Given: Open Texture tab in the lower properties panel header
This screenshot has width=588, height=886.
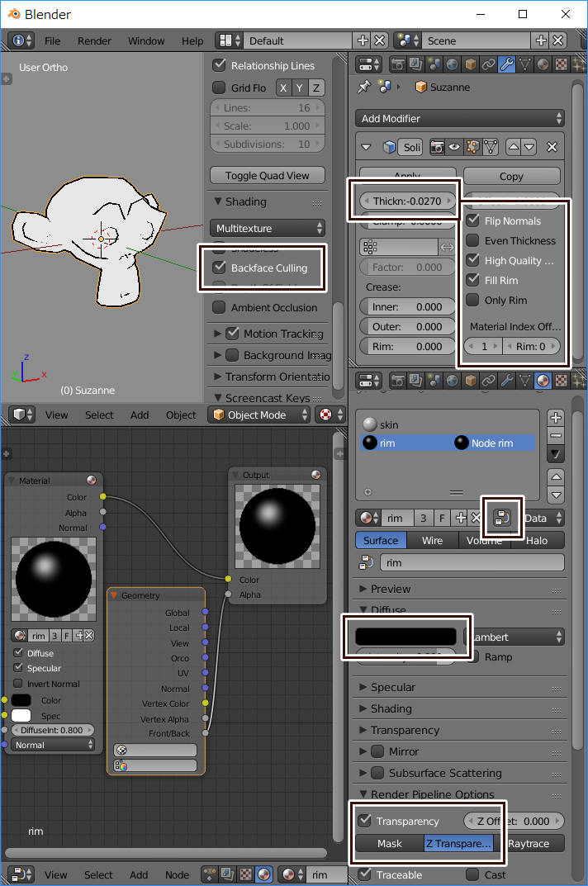Looking at the screenshot, I should point(560,381).
